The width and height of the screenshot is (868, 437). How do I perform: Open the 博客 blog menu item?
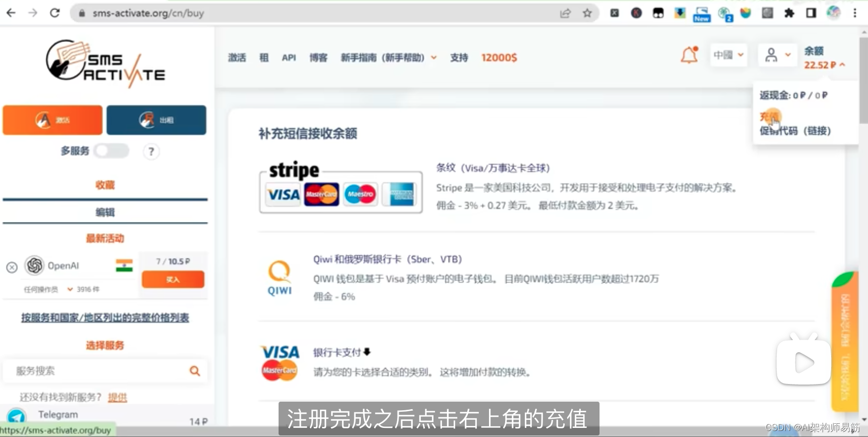click(x=318, y=58)
